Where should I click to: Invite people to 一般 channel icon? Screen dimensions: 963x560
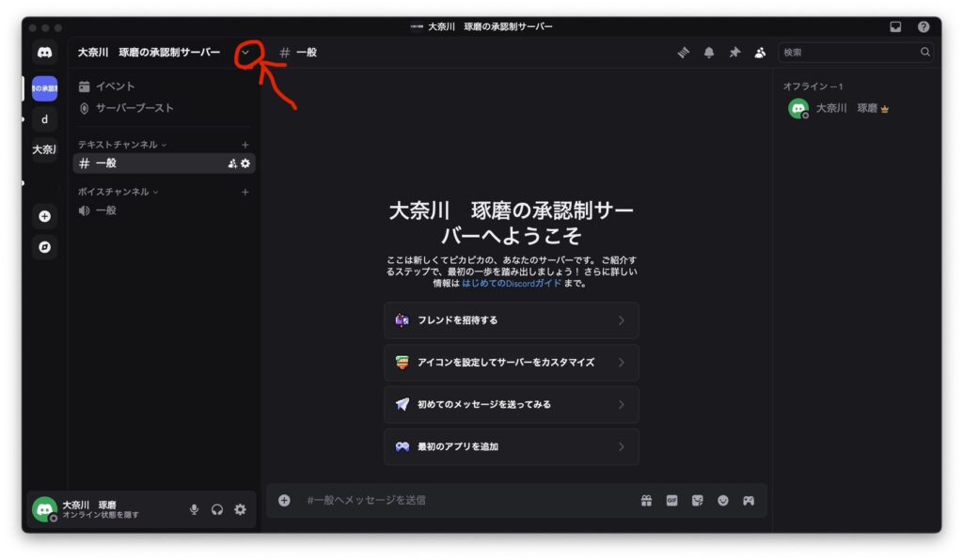232,163
